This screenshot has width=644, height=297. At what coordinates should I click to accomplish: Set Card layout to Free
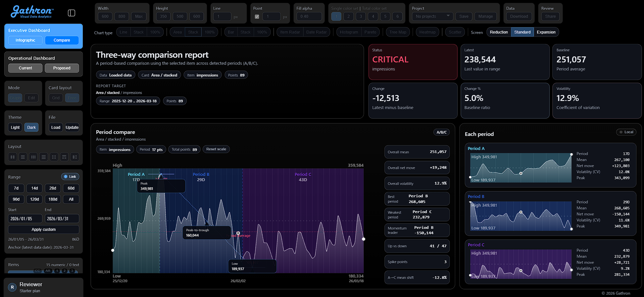coord(72,98)
